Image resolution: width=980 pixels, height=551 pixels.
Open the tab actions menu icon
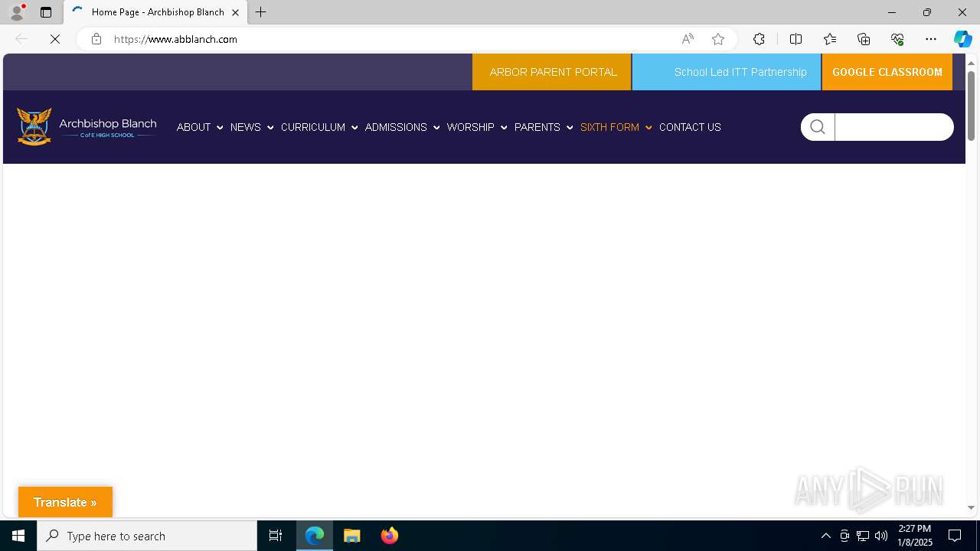pos(46,12)
